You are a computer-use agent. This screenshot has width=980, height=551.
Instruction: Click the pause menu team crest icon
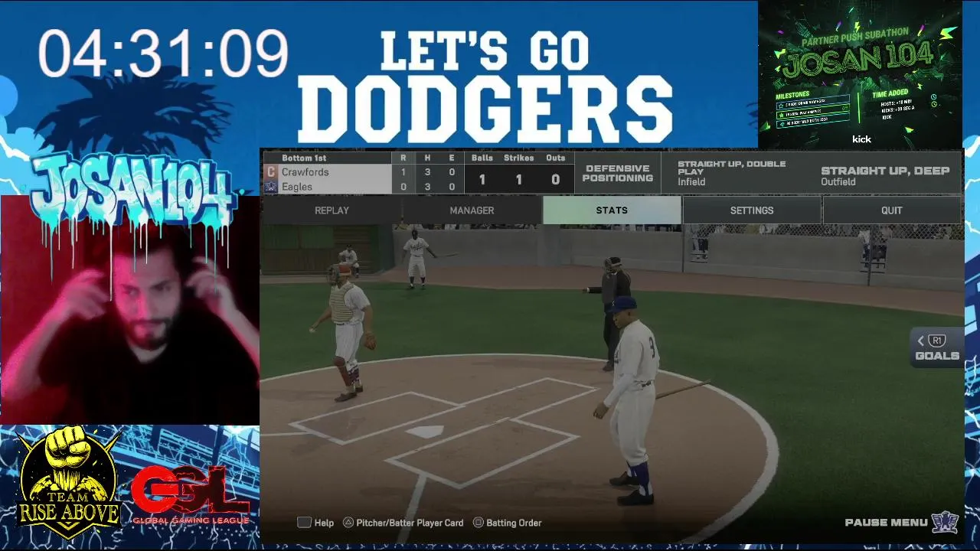[945, 523]
